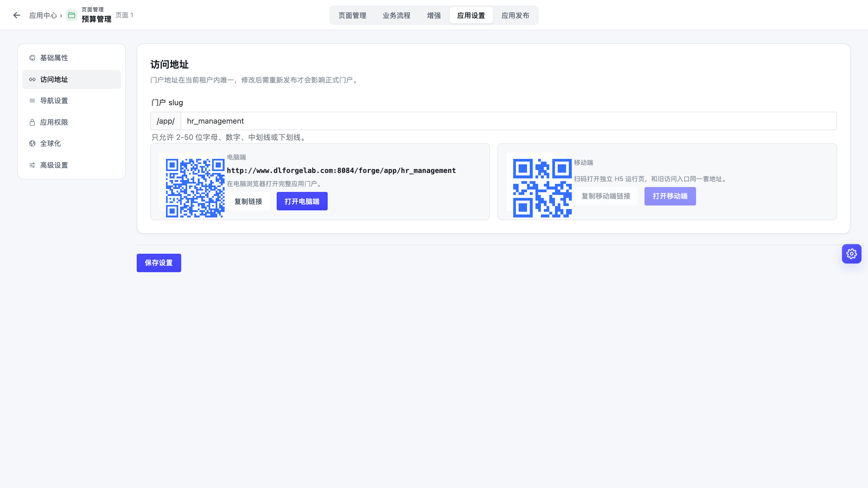Click the 页面 1 label in header
The height and width of the screenshot is (488, 868).
pyautogui.click(x=124, y=15)
